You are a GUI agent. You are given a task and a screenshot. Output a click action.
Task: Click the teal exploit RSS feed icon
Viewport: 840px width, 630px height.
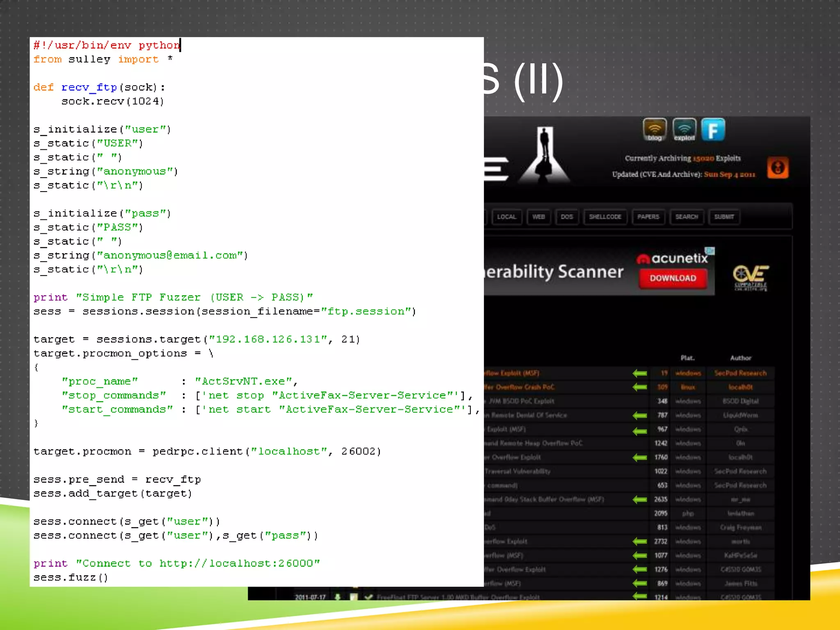[x=684, y=130]
